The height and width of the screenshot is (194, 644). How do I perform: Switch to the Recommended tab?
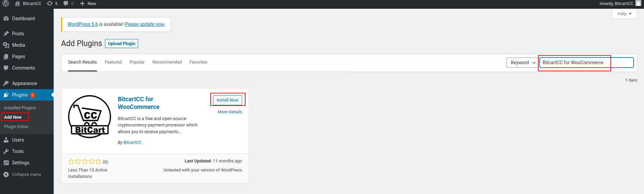click(x=167, y=62)
